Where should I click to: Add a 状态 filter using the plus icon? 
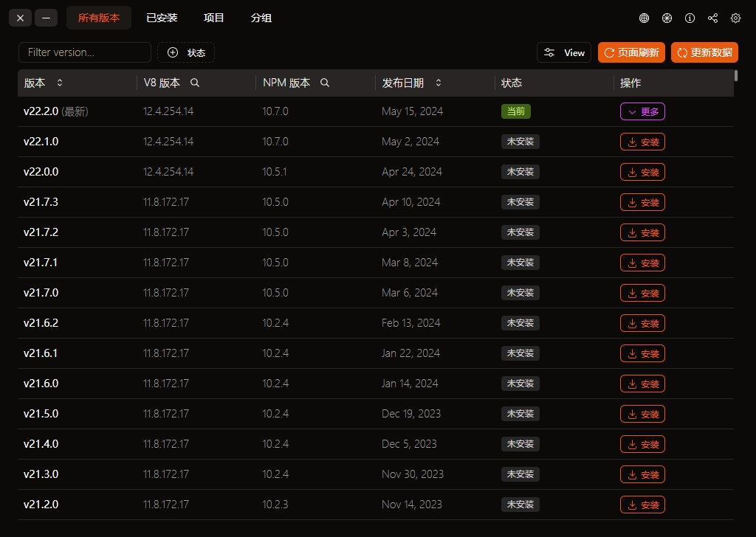click(173, 52)
